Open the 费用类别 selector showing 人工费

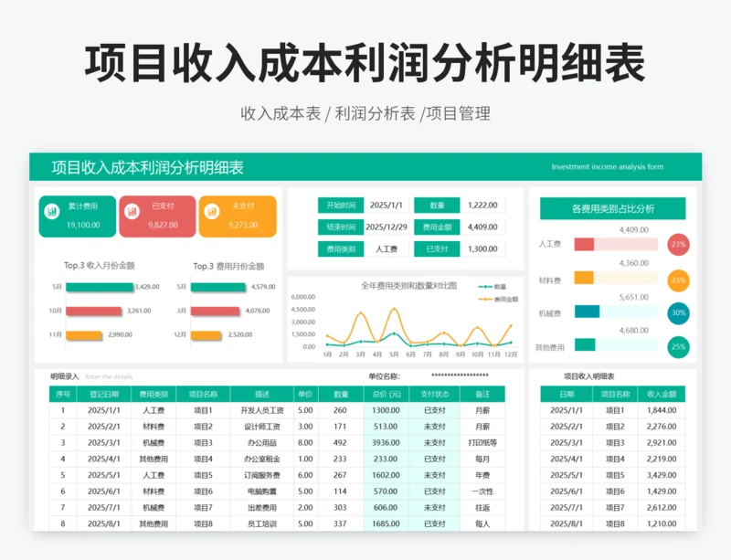pyautogui.click(x=386, y=249)
